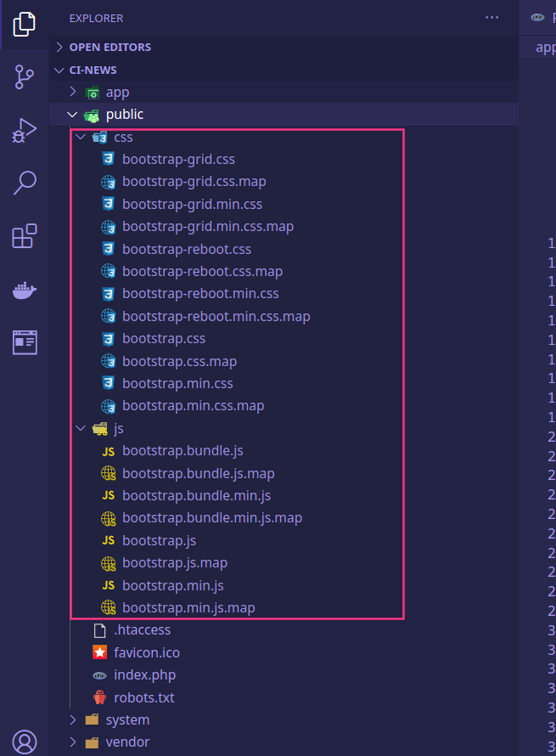Viewport: 556px width, 756px height.
Task: Click the EXPLORER panel title
Action: pos(96,18)
